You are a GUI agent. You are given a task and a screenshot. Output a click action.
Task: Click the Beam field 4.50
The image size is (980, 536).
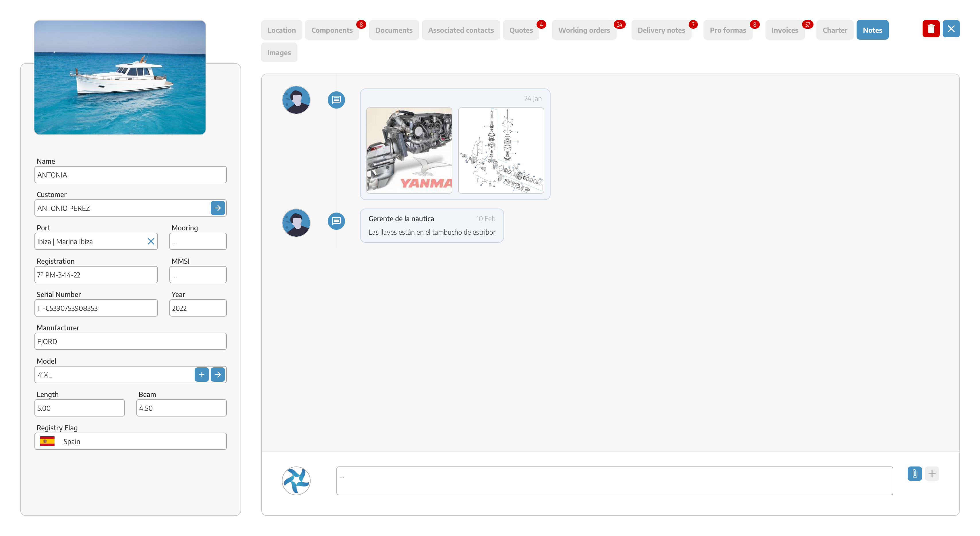coord(181,408)
